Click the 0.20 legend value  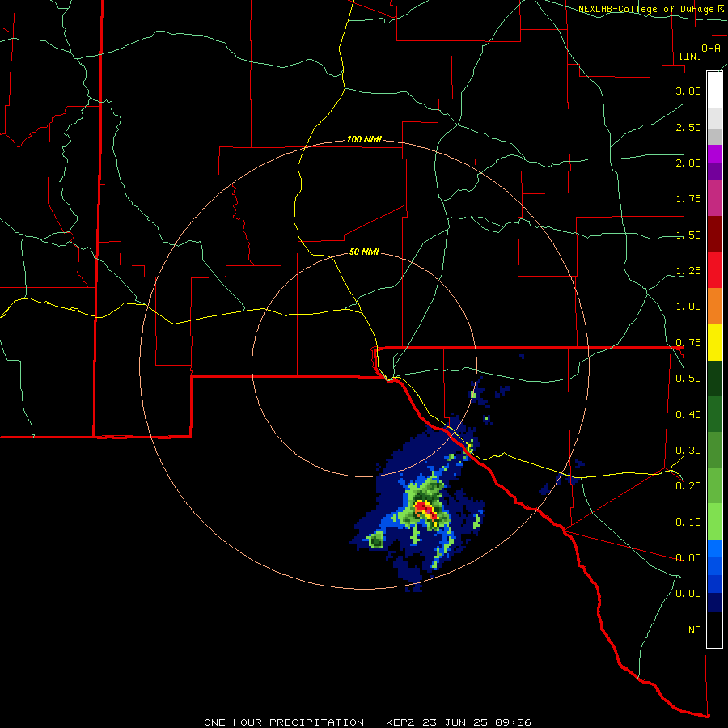click(688, 486)
